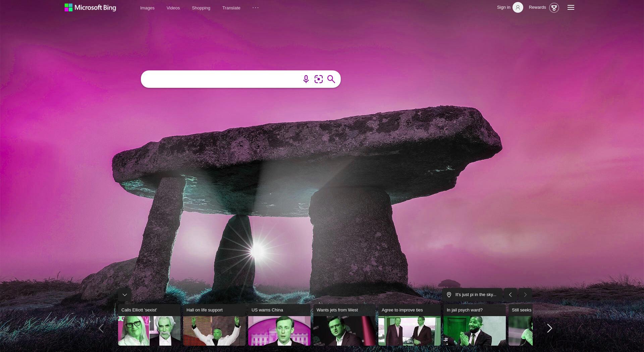
Task: Click the magnifying glass search icon
Action: coord(331,79)
